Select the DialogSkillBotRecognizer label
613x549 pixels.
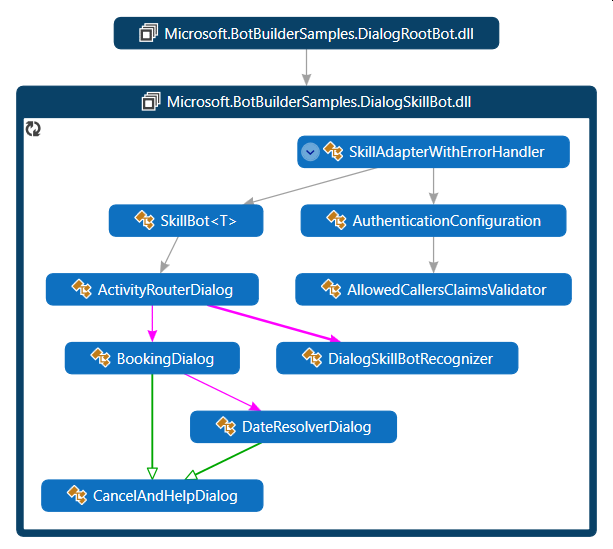click(x=410, y=359)
